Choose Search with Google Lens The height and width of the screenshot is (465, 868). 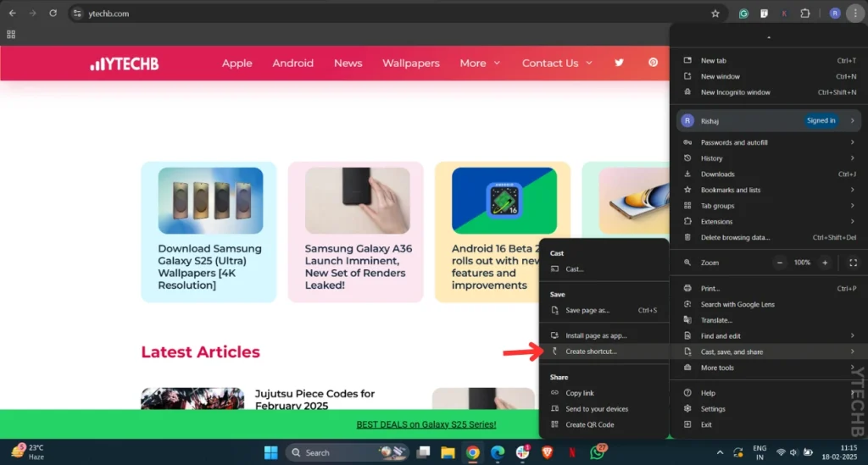pos(768,304)
